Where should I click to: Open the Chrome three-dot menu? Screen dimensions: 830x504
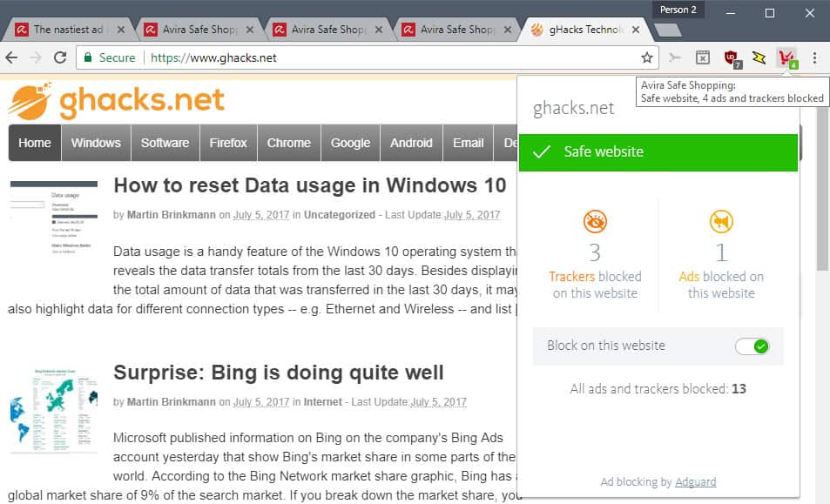pyautogui.click(x=814, y=57)
